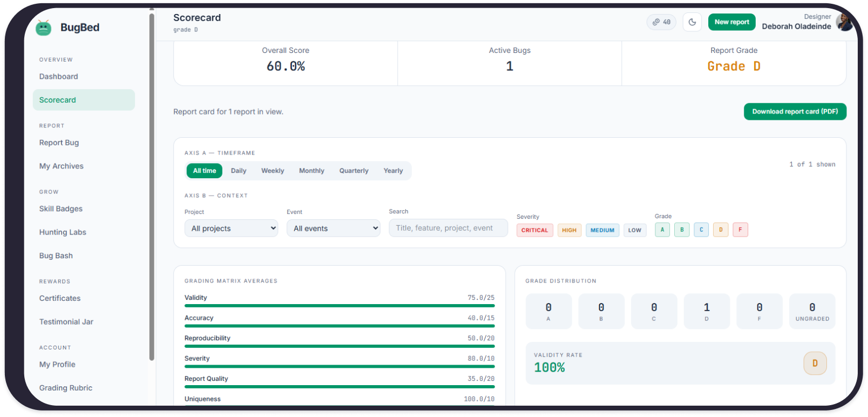Switch timeframe to Yearly
This screenshot has height=417, width=868.
tap(393, 171)
